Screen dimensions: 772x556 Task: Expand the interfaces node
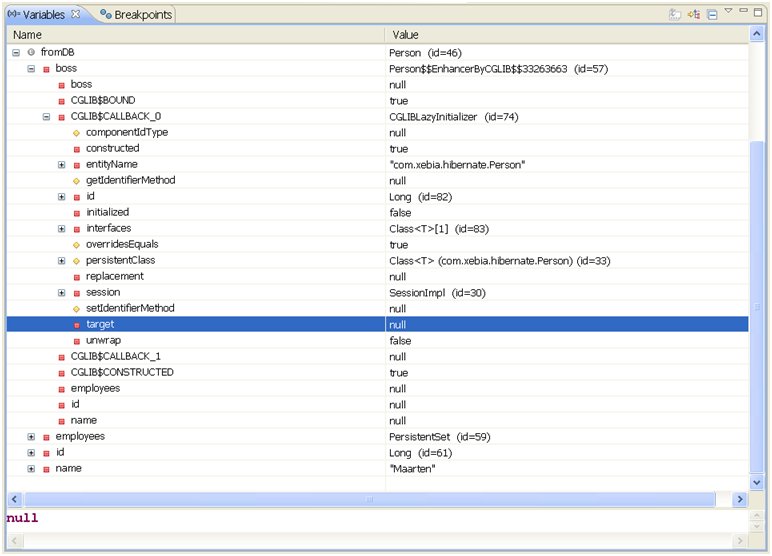coord(62,229)
